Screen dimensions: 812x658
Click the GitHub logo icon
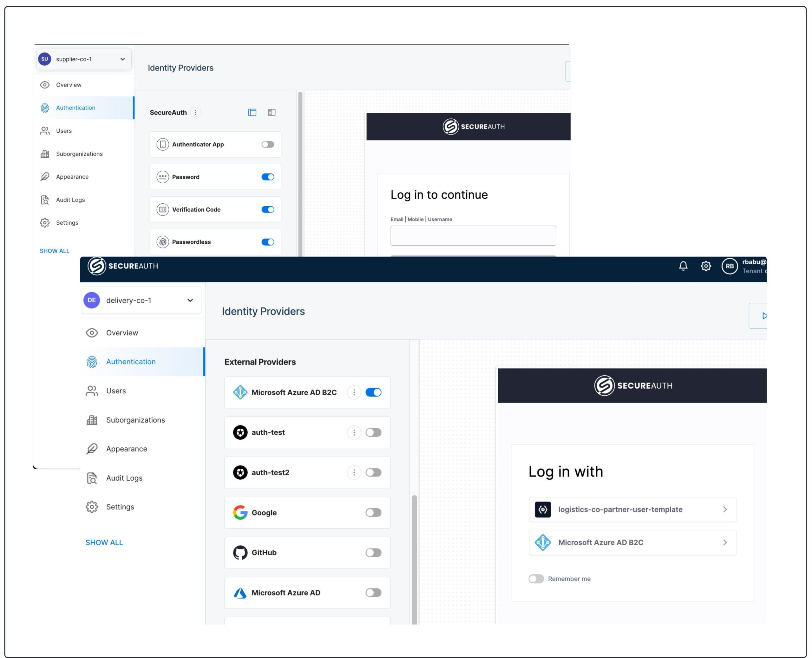click(240, 553)
